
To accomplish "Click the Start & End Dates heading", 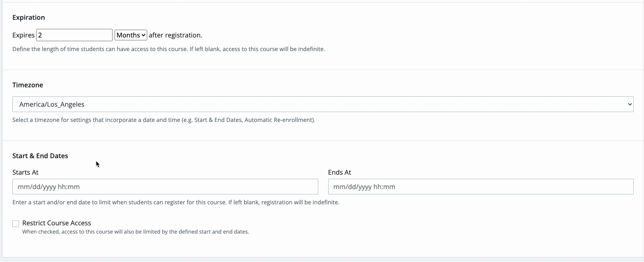I will pos(40,156).
